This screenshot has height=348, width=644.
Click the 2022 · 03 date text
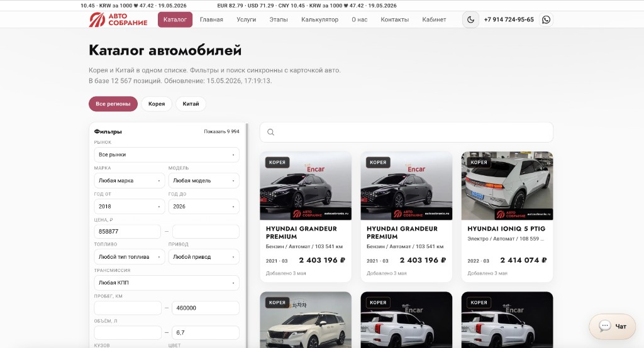tap(479, 261)
